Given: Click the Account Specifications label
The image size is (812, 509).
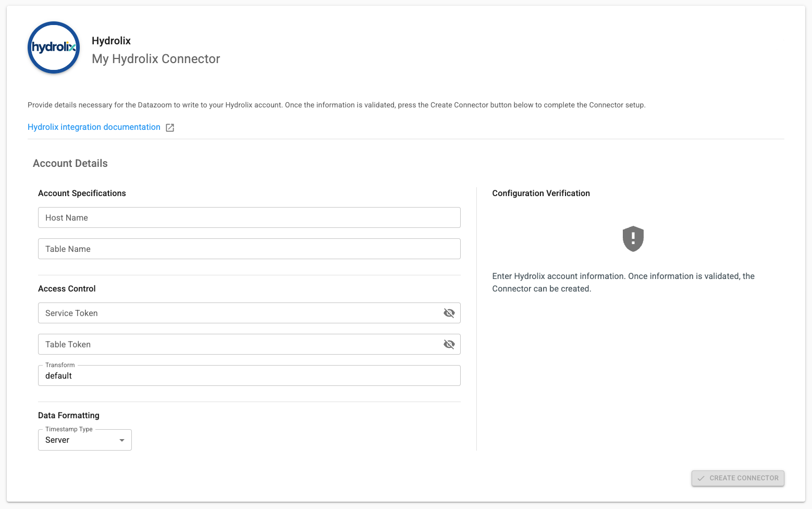Looking at the screenshot, I should tap(82, 193).
